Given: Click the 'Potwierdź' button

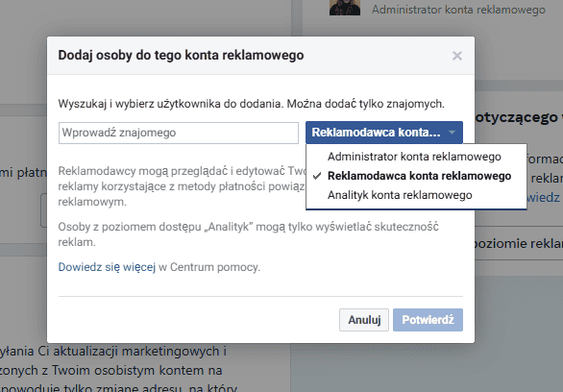Looking at the screenshot, I should [428, 320].
